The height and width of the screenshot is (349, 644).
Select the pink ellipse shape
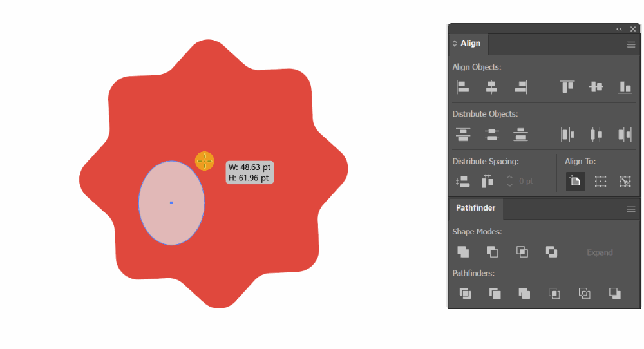click(171, 203)
